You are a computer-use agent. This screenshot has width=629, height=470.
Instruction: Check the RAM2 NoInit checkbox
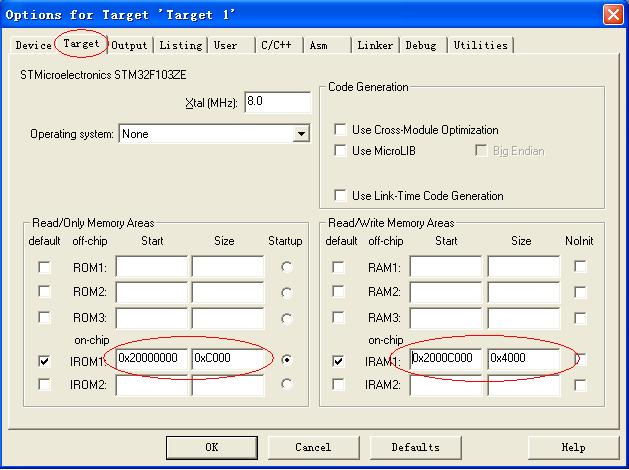(x=580, y=292)
